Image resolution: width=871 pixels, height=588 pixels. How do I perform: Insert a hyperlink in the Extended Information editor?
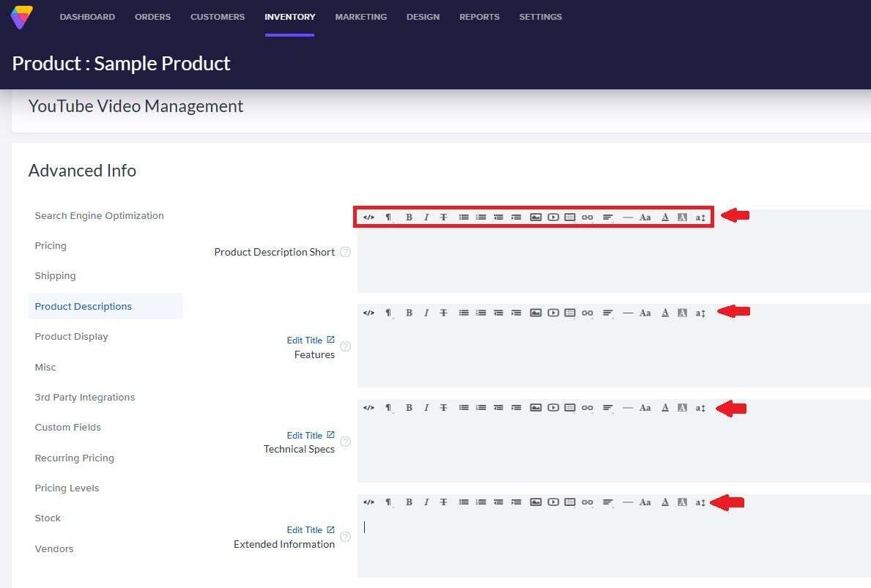pyautogui.click(x=587, y=502)
